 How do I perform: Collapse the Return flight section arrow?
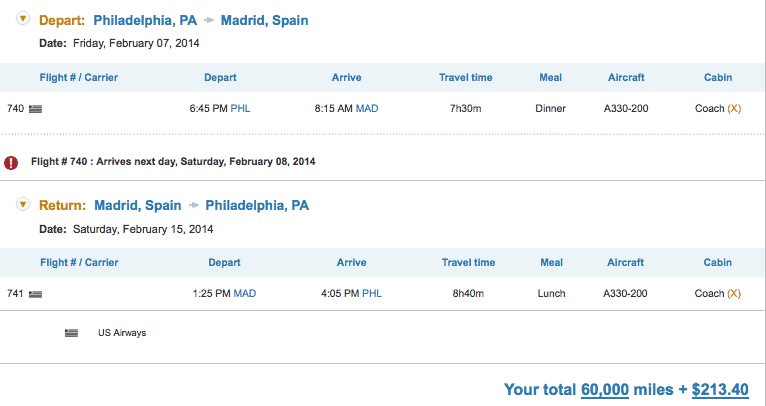coord(22,204)
